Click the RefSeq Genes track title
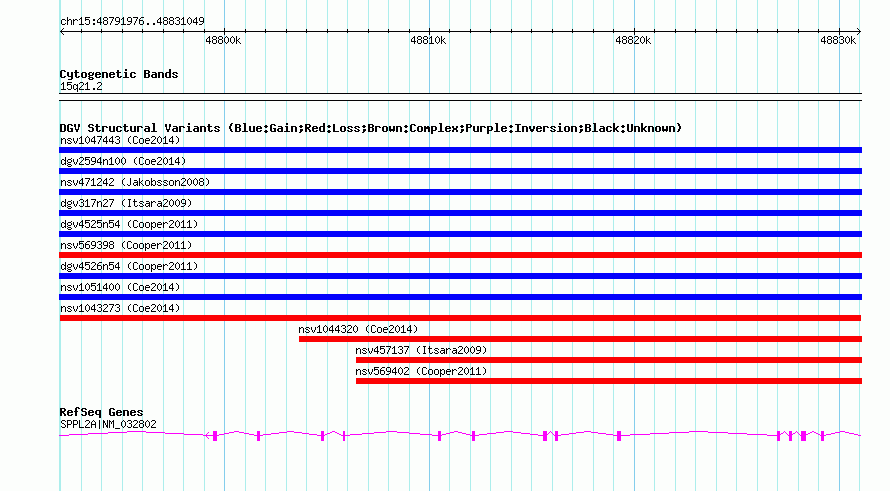 pos(102,412)
